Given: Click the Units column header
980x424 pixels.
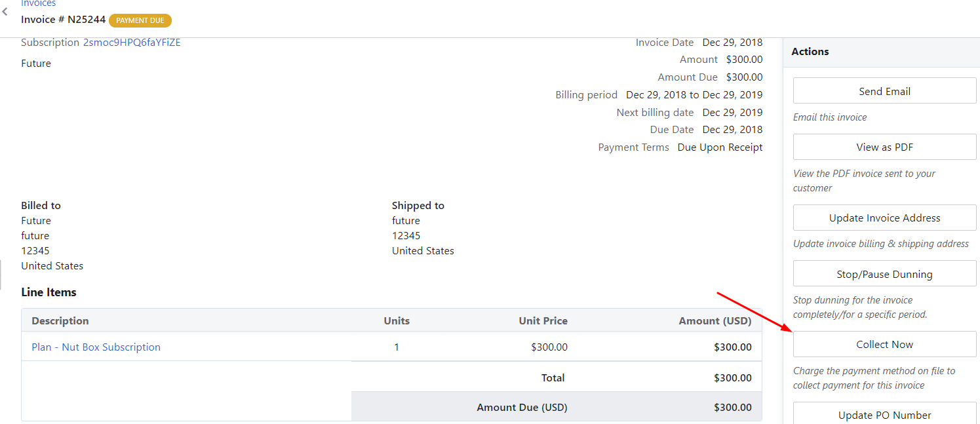Looking at the screenshot, I should click(x=397, y=321).
